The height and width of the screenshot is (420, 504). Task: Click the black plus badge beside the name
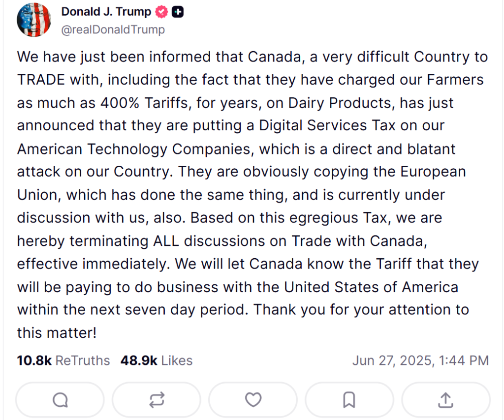177,12
